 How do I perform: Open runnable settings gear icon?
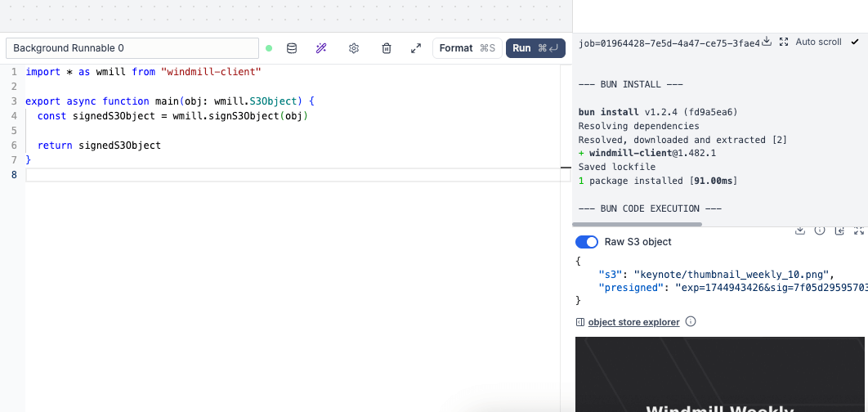354,48
